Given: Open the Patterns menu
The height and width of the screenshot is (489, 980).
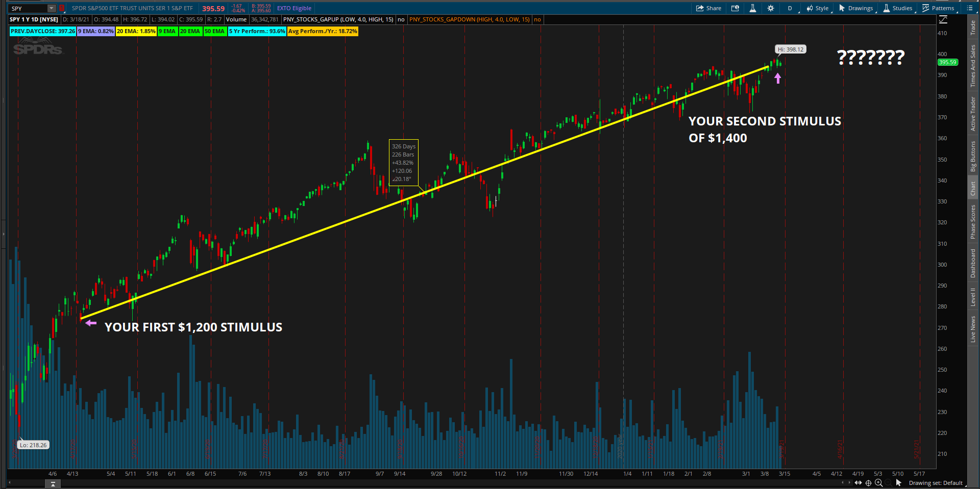Looking at the screenshot, I should click(x=939, y=8).
